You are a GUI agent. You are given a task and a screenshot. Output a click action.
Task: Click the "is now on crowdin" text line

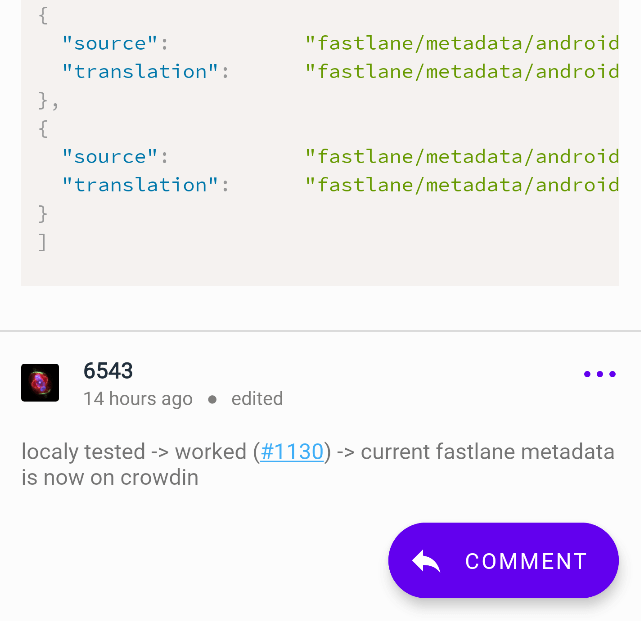(x=110, y=478)
